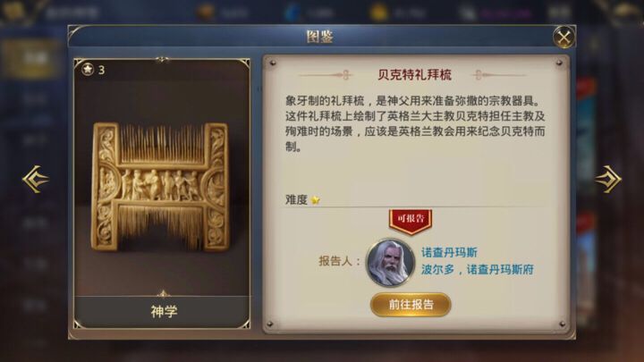
Task: Click the gold difficulty star after 难度
Action: click(316, 200)
